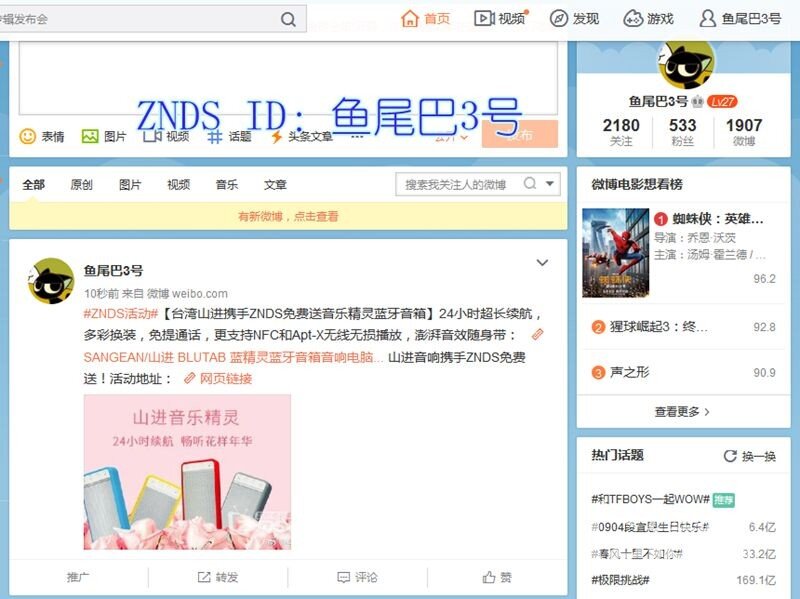
Task: Click the search magnifier icon in top bar
Action: [288, 19]
